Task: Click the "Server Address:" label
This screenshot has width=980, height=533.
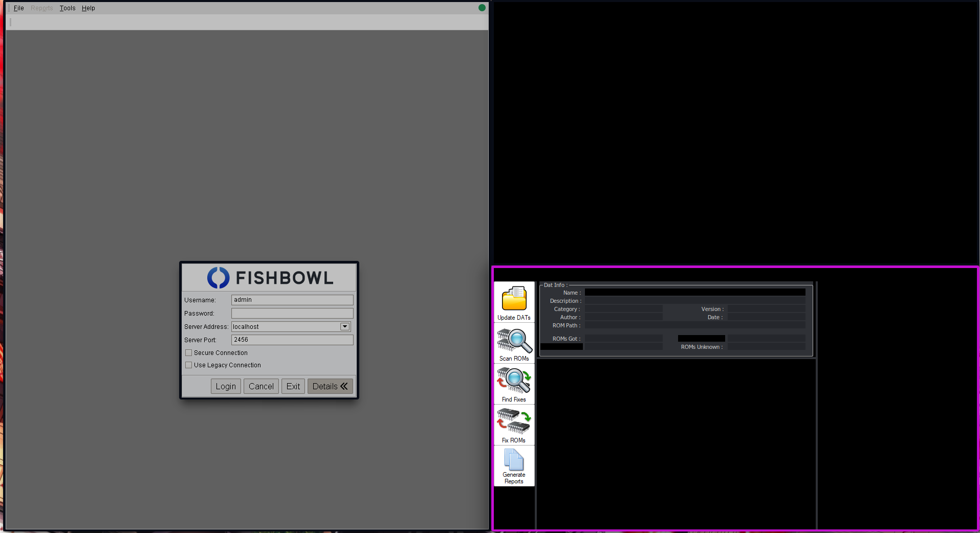Action: pos(206,327)
